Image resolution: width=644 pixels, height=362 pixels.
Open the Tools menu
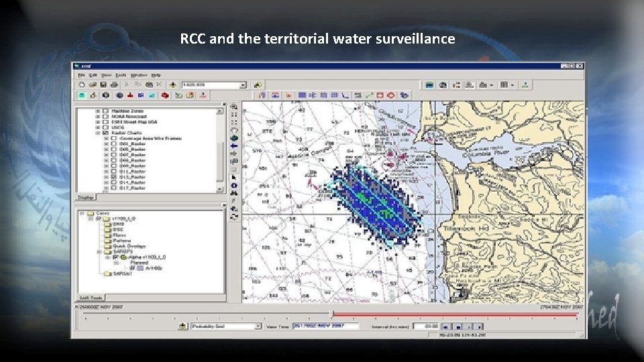[121, 76]
